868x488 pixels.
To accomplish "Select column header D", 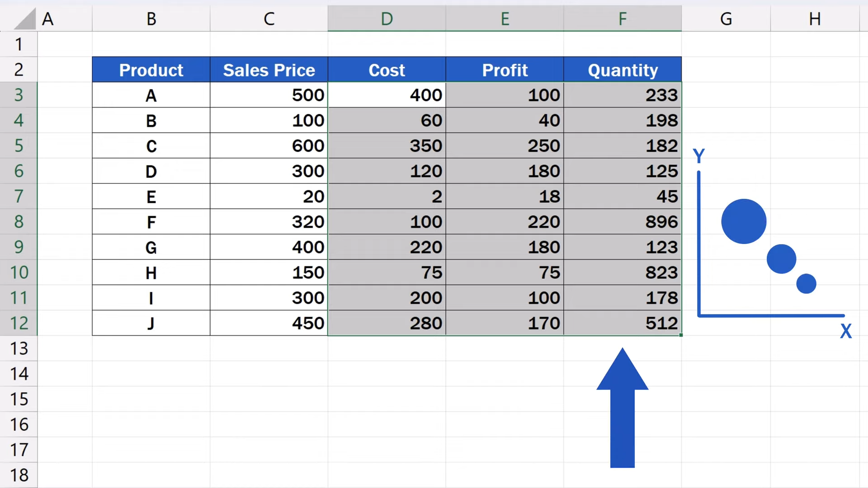I will 387,19.
